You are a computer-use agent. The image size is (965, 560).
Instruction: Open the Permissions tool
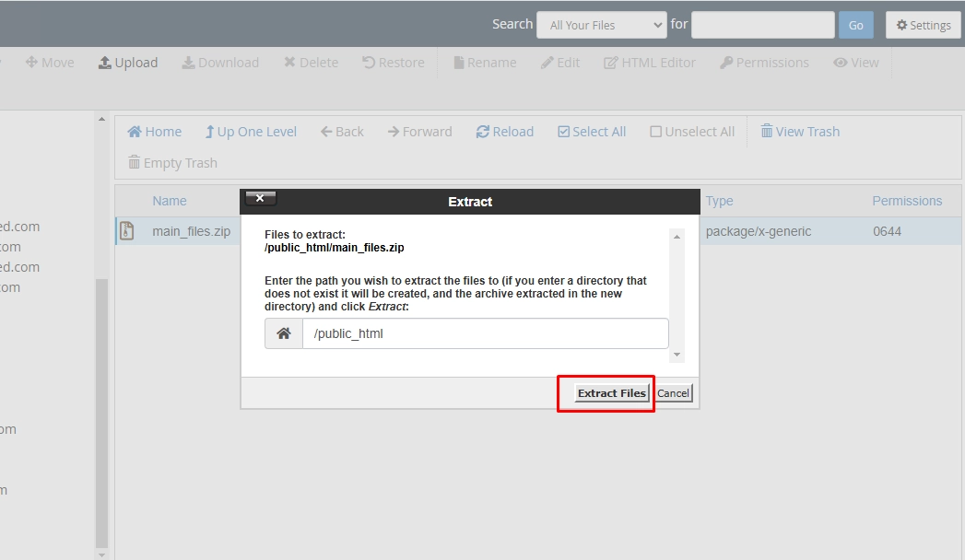(764, 63)
